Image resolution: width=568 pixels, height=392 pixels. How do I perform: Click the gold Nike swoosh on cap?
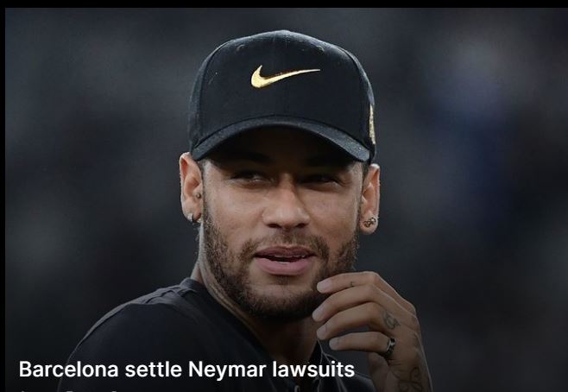(x=285, y=77)
